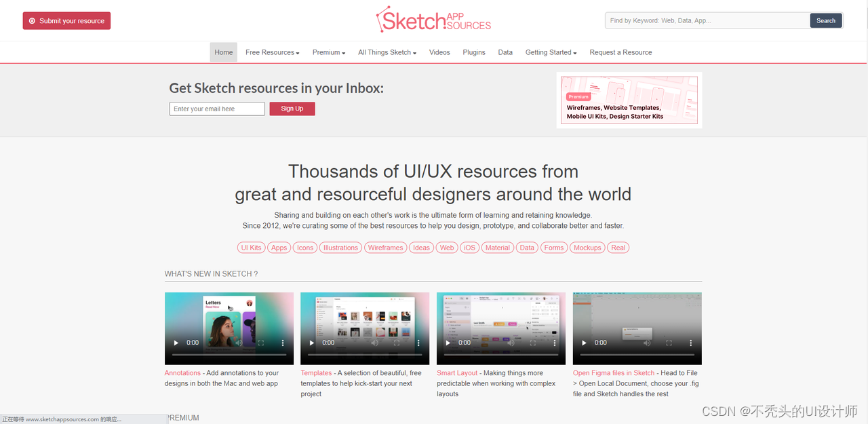Open the Sketch App Sources logo
868x424 pixels.
click(434, 20)
